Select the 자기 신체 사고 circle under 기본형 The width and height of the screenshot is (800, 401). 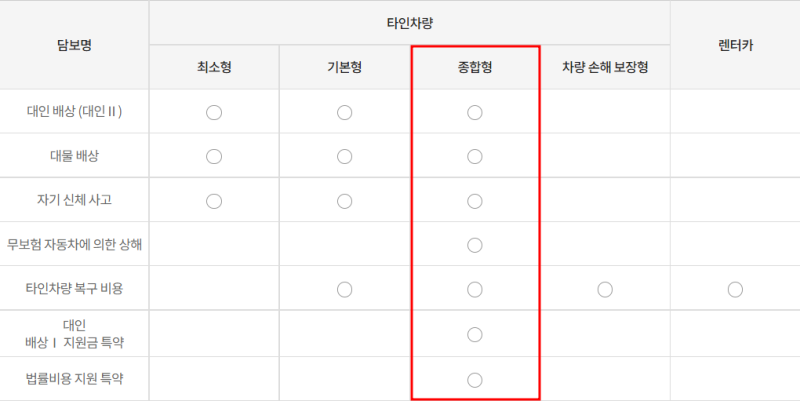pyautogui.click(x=344, y=201)
